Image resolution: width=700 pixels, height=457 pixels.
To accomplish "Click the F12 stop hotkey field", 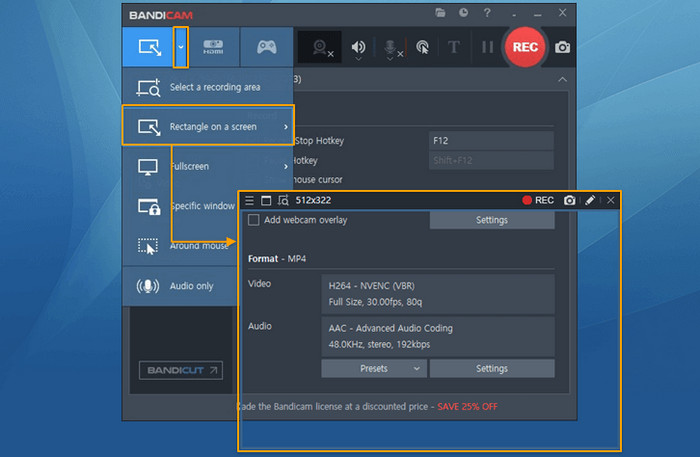I will (490, 140).
